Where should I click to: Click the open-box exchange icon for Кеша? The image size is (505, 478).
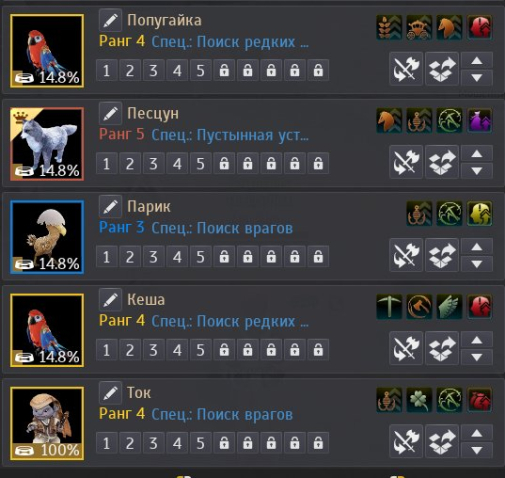[x=442, y=348]
